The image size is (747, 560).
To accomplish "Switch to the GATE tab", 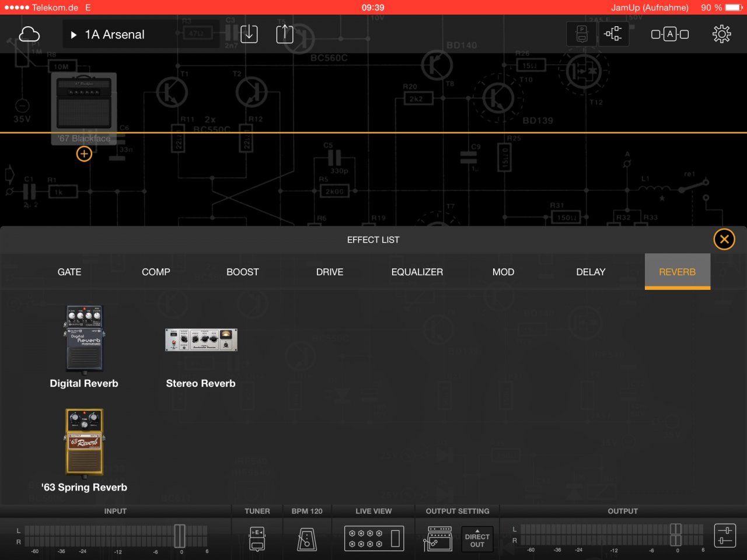I will coord(69,272).
